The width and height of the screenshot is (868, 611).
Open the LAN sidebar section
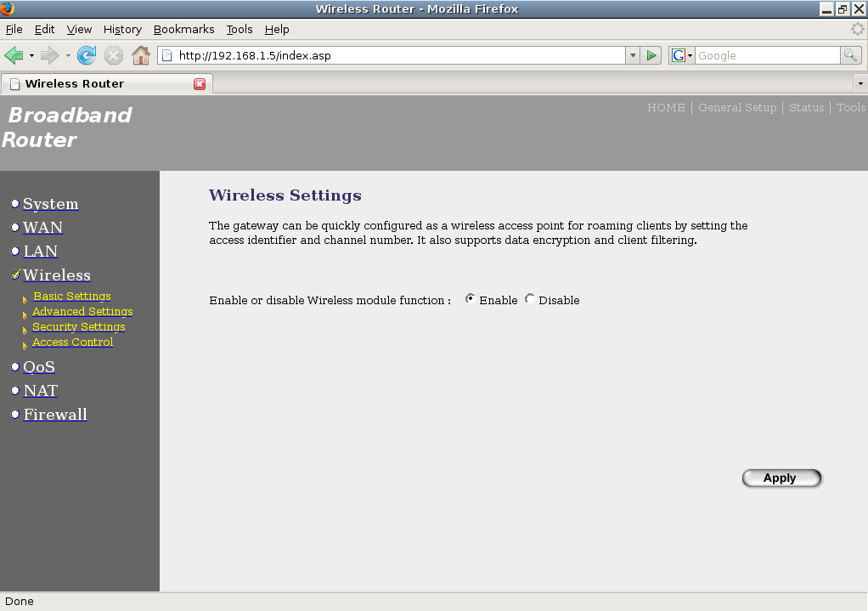[41, 252]
